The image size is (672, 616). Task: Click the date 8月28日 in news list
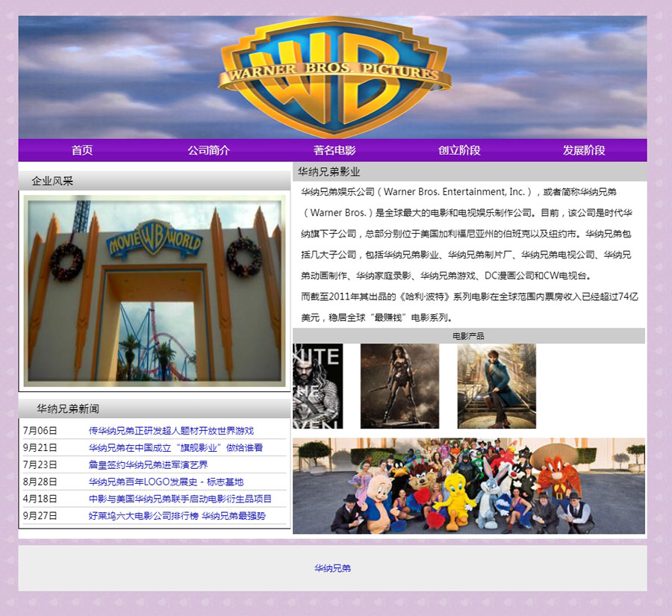[40, 482]
